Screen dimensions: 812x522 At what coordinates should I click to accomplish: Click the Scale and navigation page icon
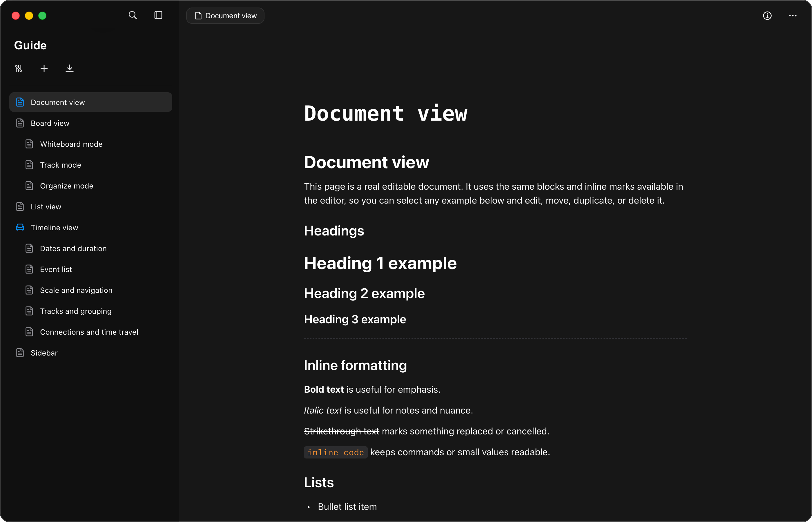[30, 290]
